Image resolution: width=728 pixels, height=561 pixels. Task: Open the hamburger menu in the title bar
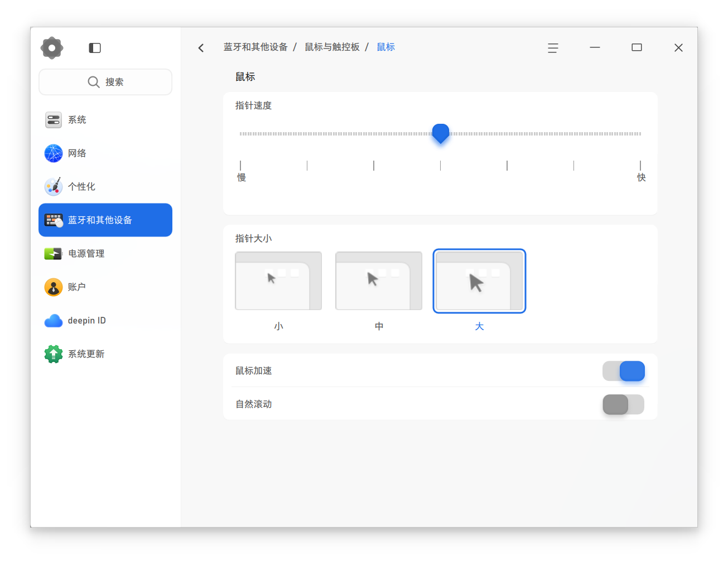553,48
